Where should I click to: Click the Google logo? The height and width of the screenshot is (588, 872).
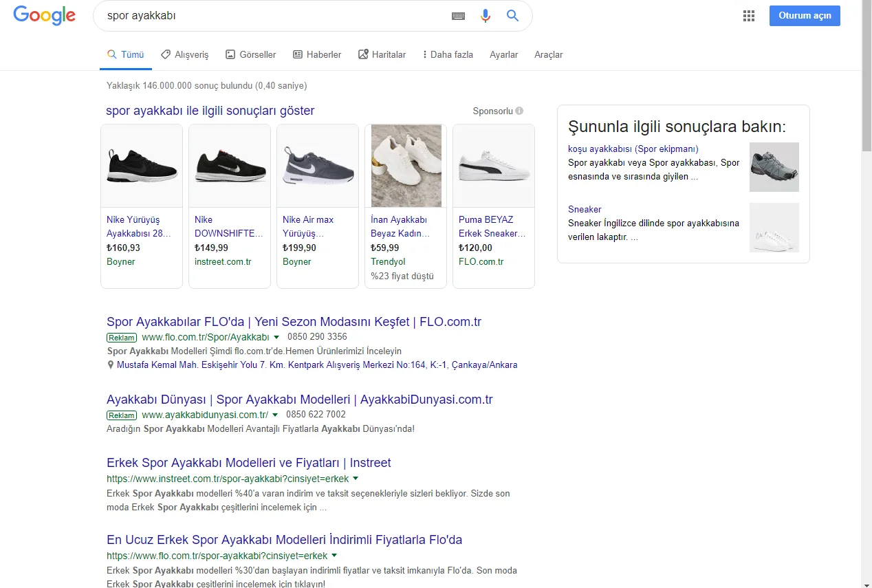(44, 16)
